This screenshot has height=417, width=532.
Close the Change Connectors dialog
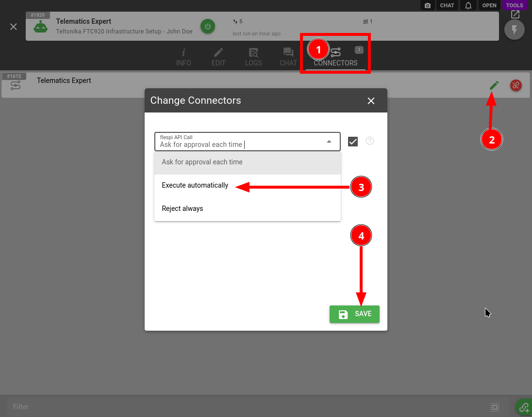pyautogui.click(x=371, y=101)
